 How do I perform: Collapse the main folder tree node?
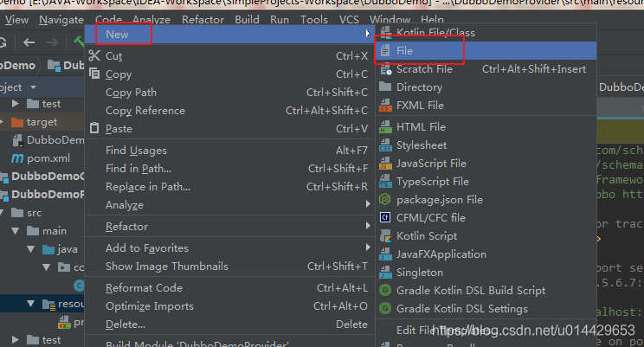(16, 231)
